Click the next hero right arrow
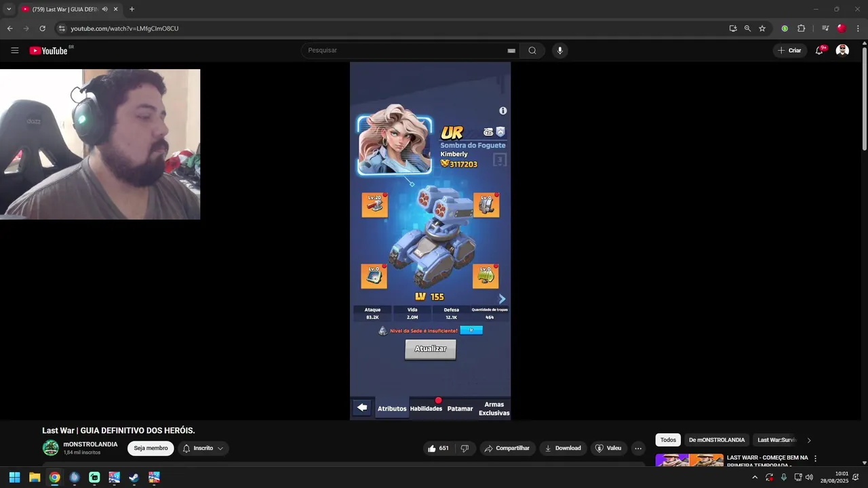The height and width of the screenshot is (488, 868). tap(502, 299)
